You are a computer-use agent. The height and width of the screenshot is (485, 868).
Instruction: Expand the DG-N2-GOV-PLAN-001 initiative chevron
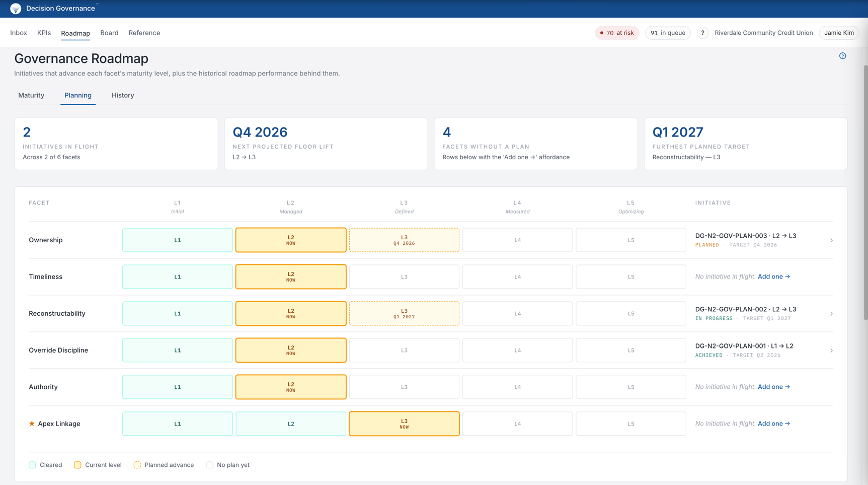click(x=831, y=351)
